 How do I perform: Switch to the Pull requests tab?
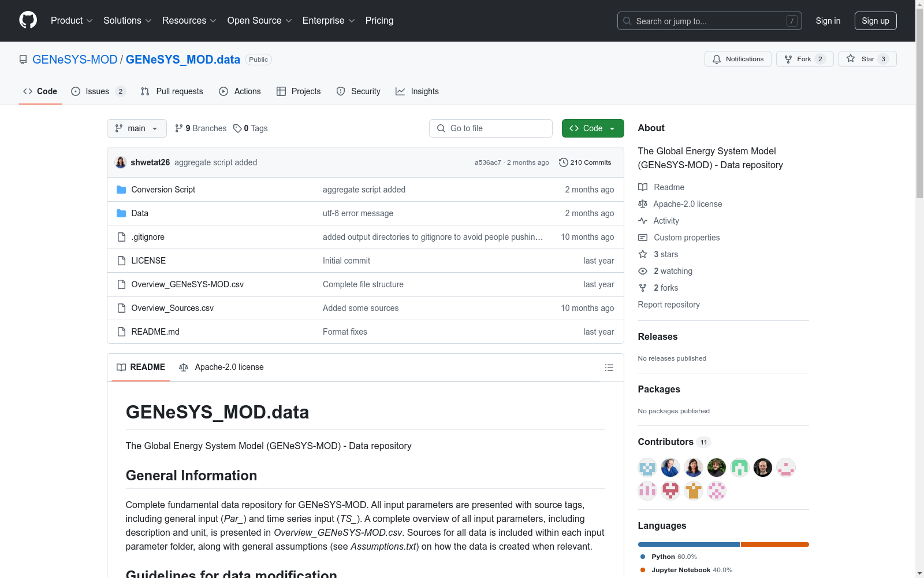[x=172, y=91]
